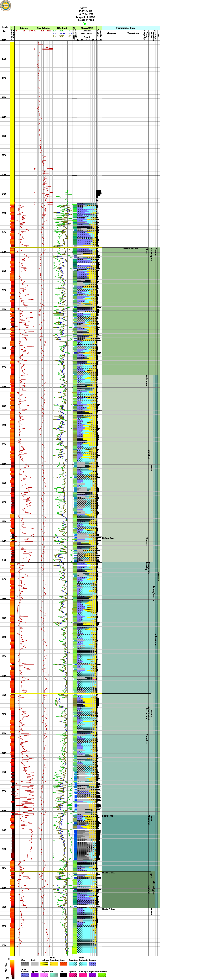Image resolution: width=208 pixels, height=980 pixels.
Task: Select the "Elev: (GL) 2922.0" text
Action: point(85,21)
